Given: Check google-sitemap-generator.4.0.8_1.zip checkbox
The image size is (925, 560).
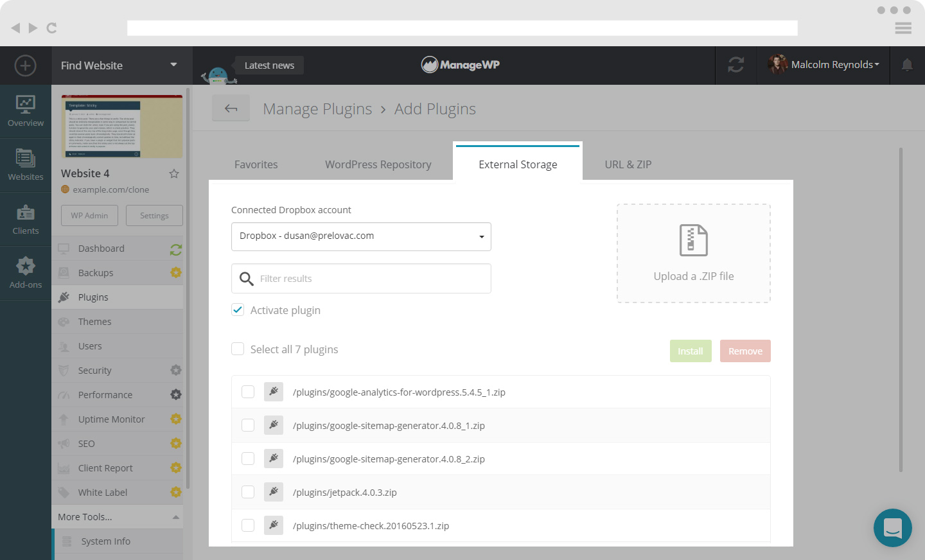Looking at the screenshot, I should click(248, 425).
